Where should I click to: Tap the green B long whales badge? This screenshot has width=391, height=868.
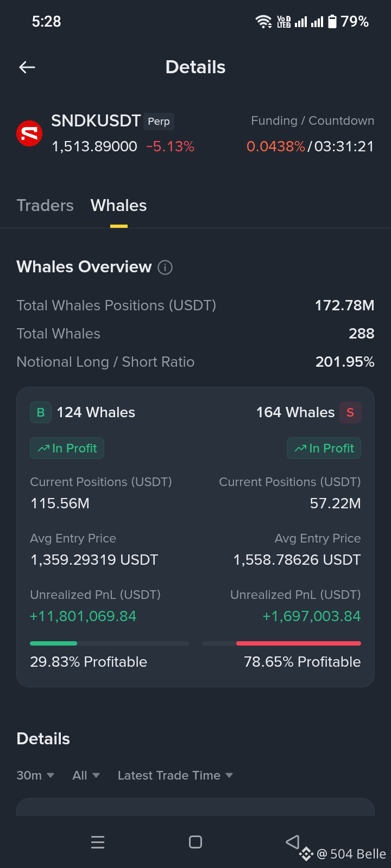tap(41, 412)
